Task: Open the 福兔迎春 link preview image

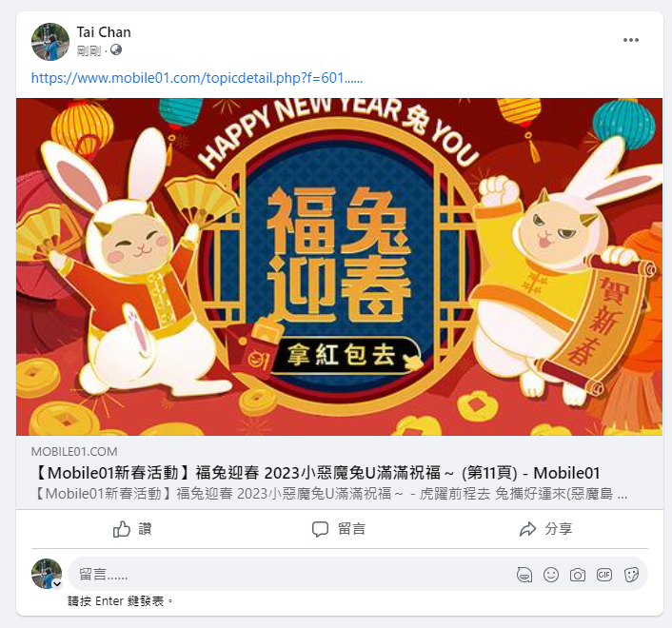Action: point(340,266)
